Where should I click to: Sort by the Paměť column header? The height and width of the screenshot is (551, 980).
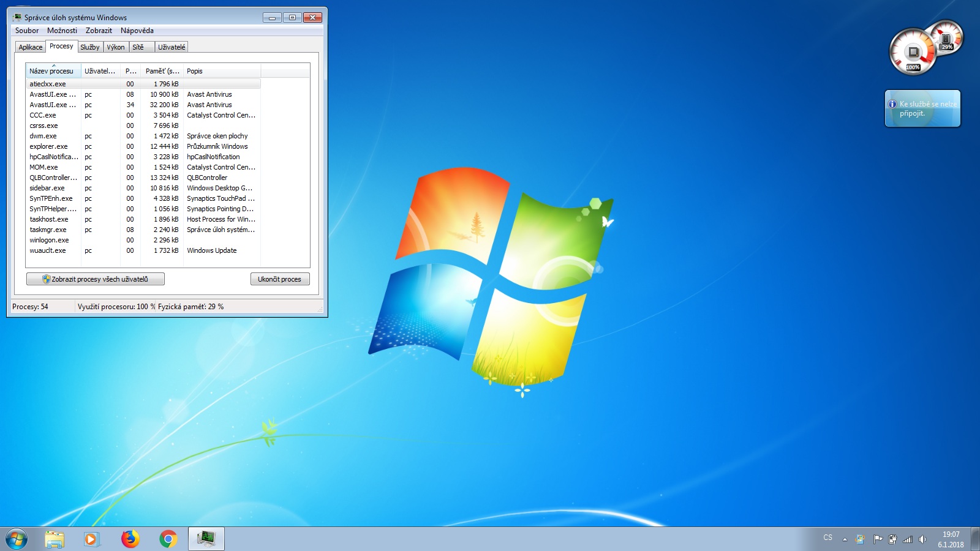tap(162, 71)
